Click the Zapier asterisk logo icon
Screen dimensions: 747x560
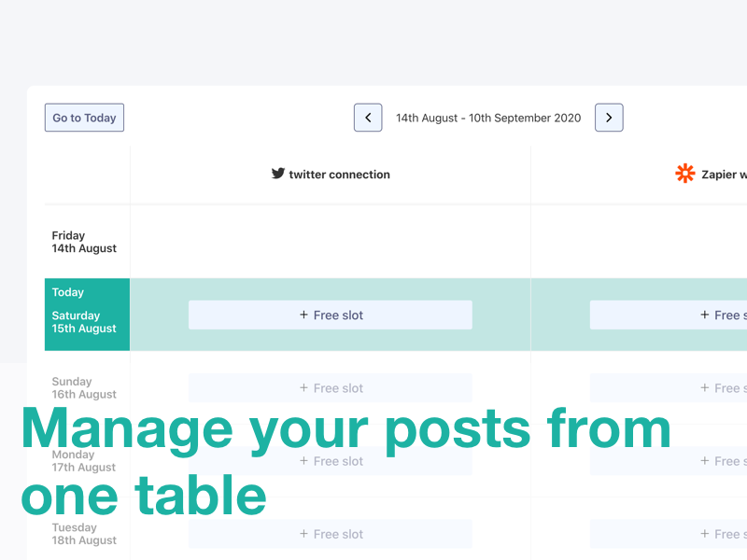(685, 174)
